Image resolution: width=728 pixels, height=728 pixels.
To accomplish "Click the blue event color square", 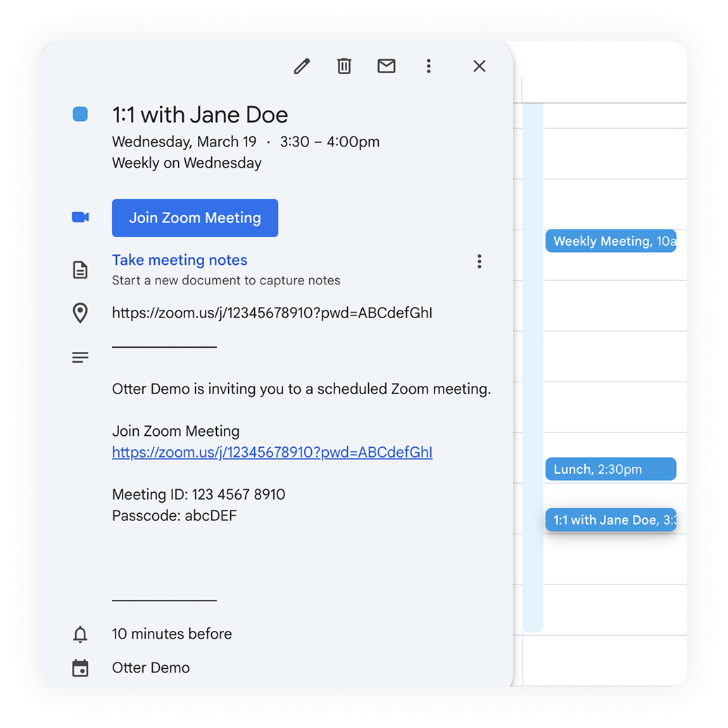I will 80,114.
